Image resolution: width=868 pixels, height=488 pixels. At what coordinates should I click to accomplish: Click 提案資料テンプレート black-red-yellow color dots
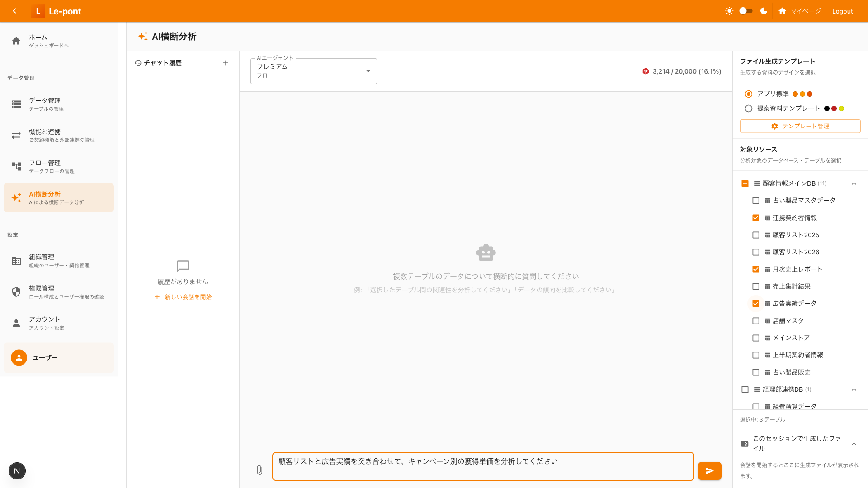pyautogui.click(x=834, y=108)
